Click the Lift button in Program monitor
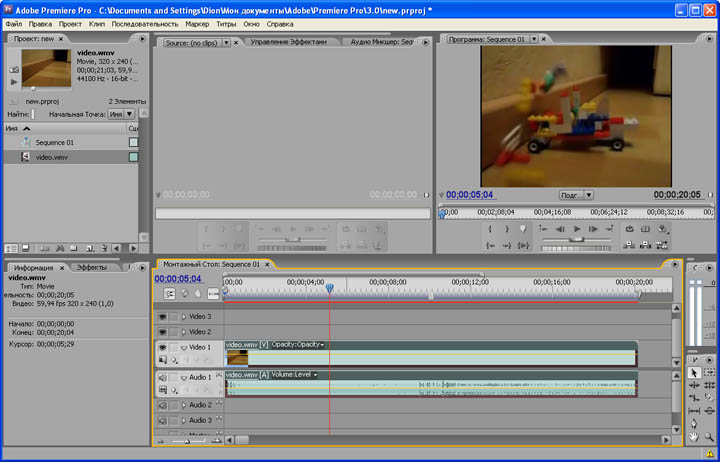This screenshot has width=720, height=462. tap(629, 246)
